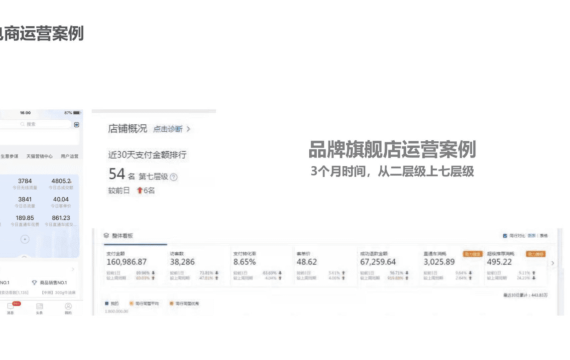Click the orange 同行同层优秀 legend swatch
Image resolution: width=570 pixels, height=360 pixels.
(x=171, y=303)
